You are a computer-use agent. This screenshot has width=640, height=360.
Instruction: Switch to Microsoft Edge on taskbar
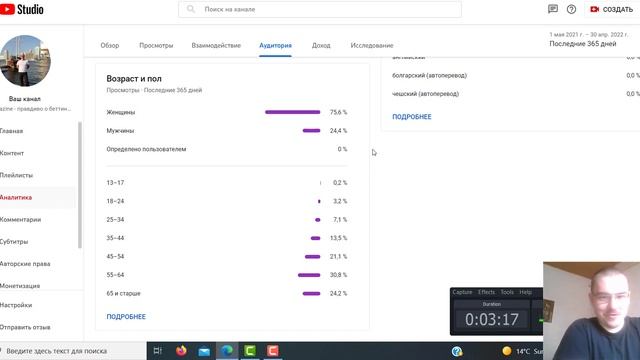pyautogui.click(x=227, y=351)
